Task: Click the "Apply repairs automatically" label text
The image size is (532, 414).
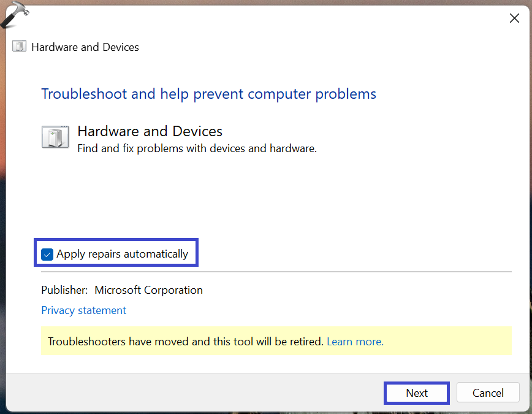Action: (x=122, y=254)
